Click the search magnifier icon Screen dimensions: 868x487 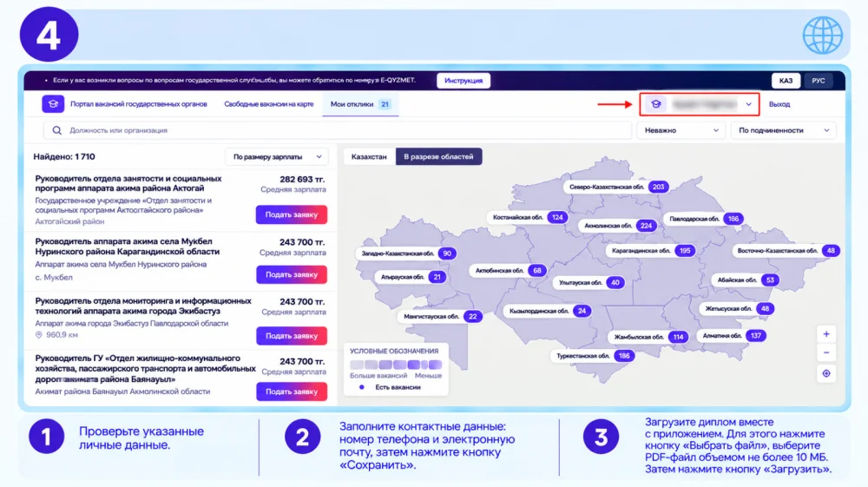[x=56, y=130]
